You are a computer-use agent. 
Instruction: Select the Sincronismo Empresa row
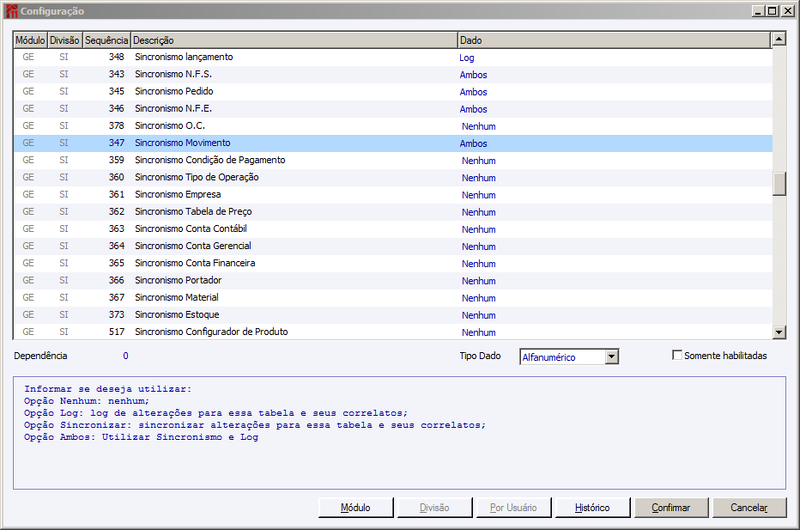pos(393,195)
